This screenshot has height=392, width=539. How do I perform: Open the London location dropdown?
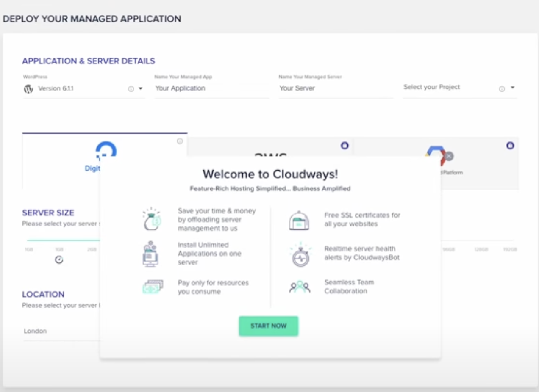(x=61, y=331)
